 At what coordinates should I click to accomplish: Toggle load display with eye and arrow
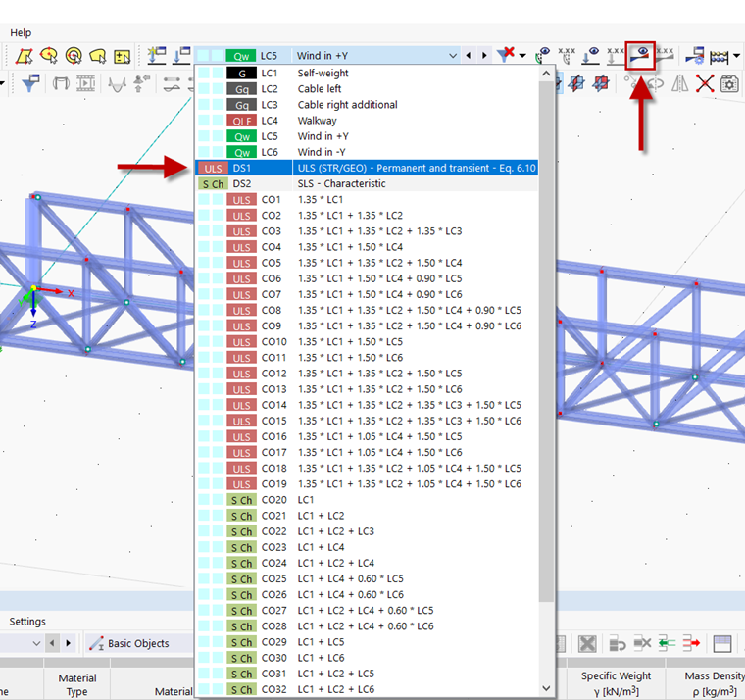pos(591,55)
